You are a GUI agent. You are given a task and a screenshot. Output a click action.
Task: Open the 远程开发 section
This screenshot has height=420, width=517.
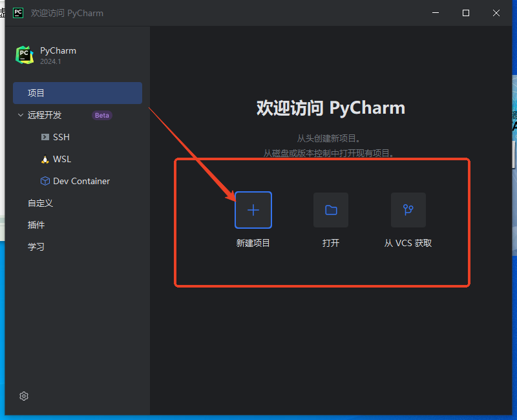(45, 115)
